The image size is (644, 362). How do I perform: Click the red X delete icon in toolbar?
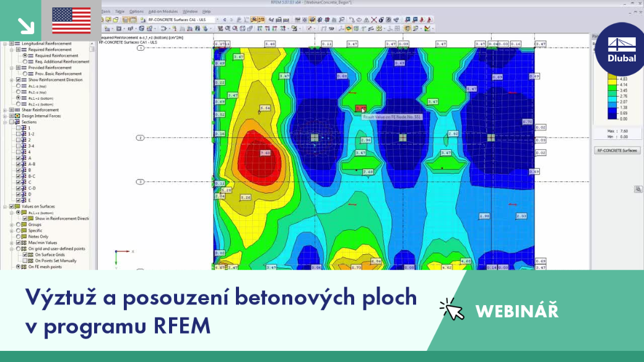[x=374, y=20]
